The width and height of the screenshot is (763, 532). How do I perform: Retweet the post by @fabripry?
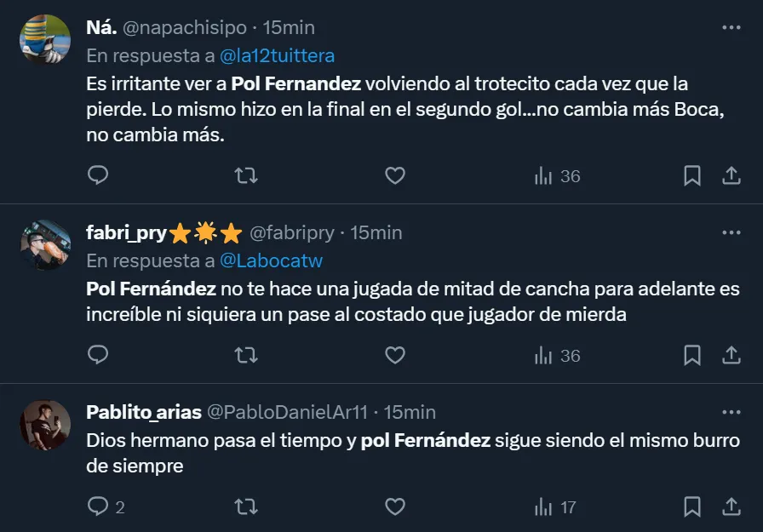(246, 355)
